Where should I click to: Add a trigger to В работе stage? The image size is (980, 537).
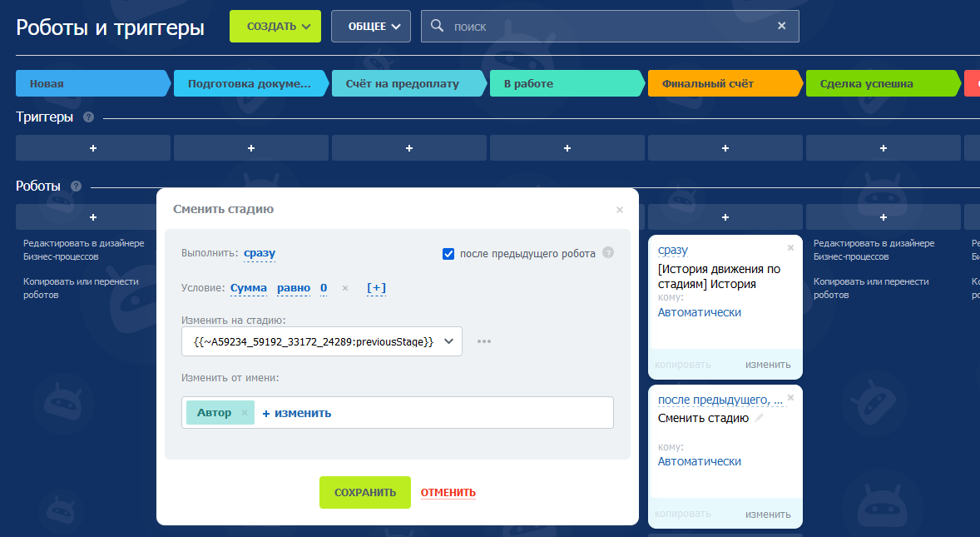tap(567, 147)
